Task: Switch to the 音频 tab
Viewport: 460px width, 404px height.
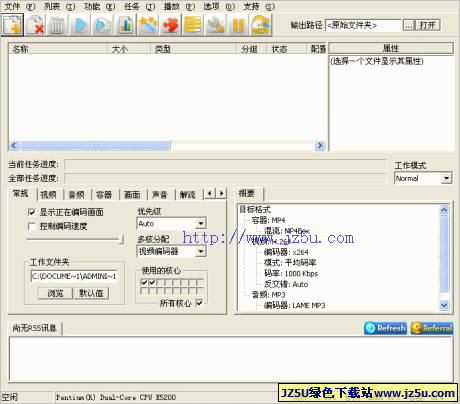Action: [x=77, y=195]
